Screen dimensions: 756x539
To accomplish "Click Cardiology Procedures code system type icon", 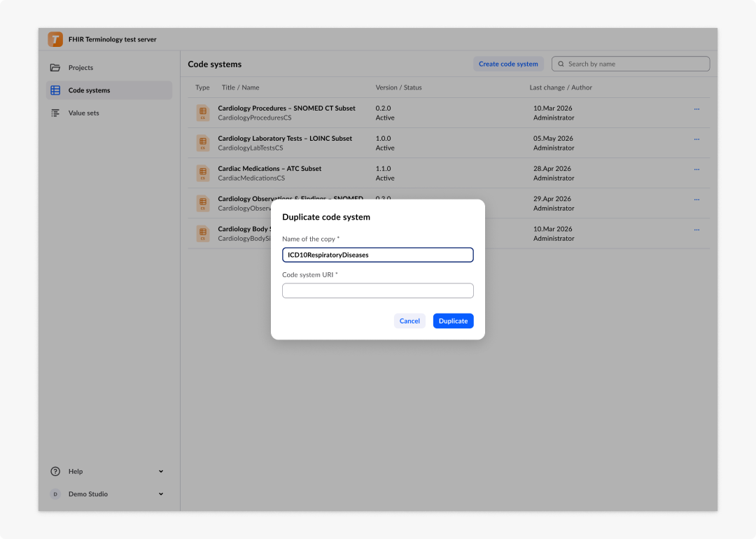I will (x=203, y=112).
